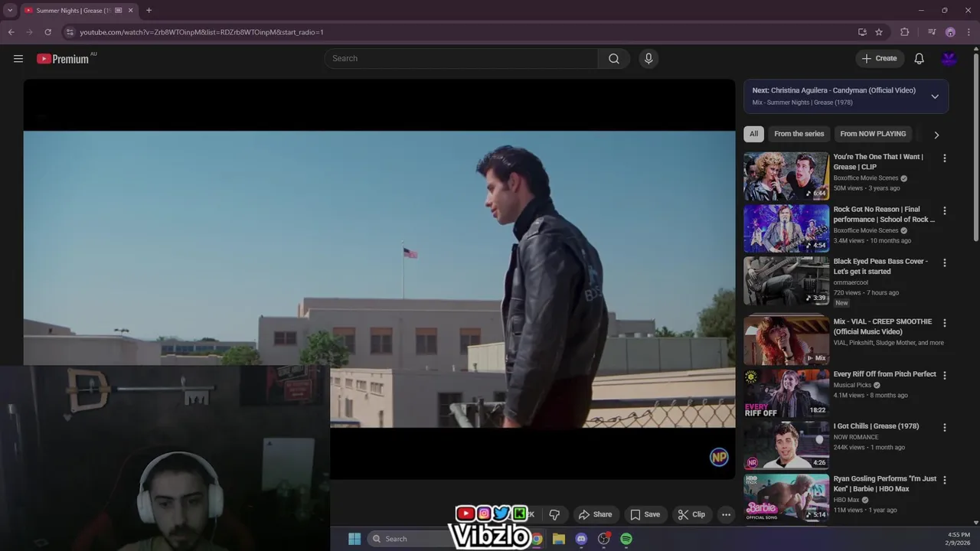The height and width of the screenshot is (551, 980).
Task: Open "Next: Christina Aguilera - Candyman" title
Action: [x=834, y=90]
